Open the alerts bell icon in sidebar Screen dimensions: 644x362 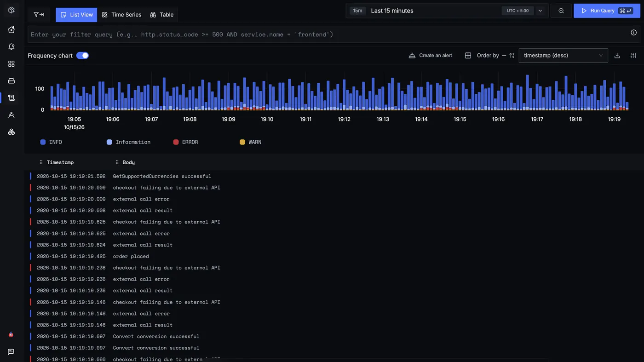(x=11, y=47)
